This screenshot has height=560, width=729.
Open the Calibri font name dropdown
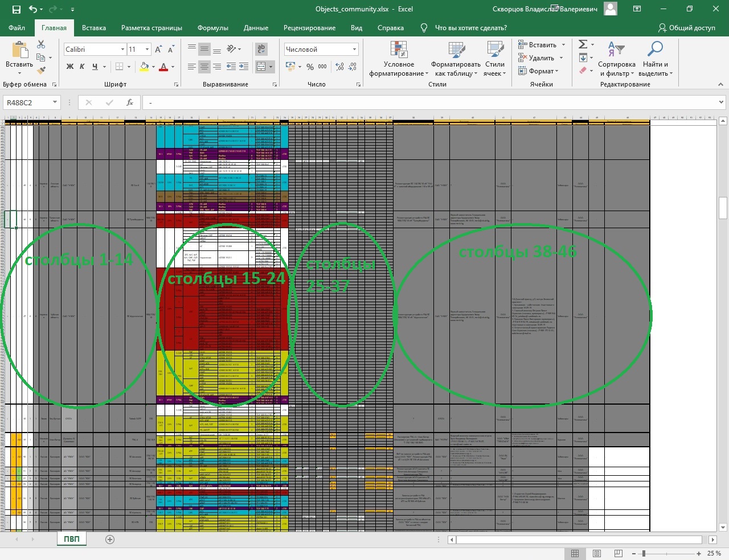click(122, 50)
